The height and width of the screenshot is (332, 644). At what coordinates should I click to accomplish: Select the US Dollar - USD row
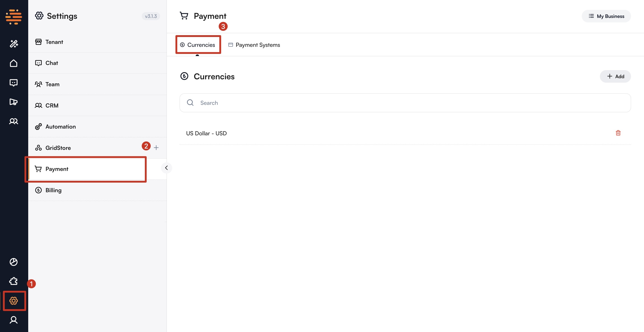206,133
